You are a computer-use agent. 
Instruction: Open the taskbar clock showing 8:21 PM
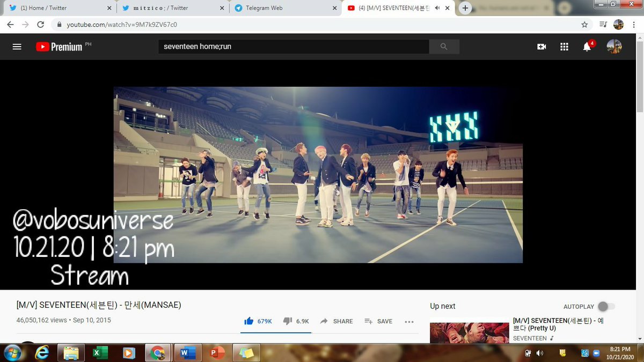tap(620, 353)
